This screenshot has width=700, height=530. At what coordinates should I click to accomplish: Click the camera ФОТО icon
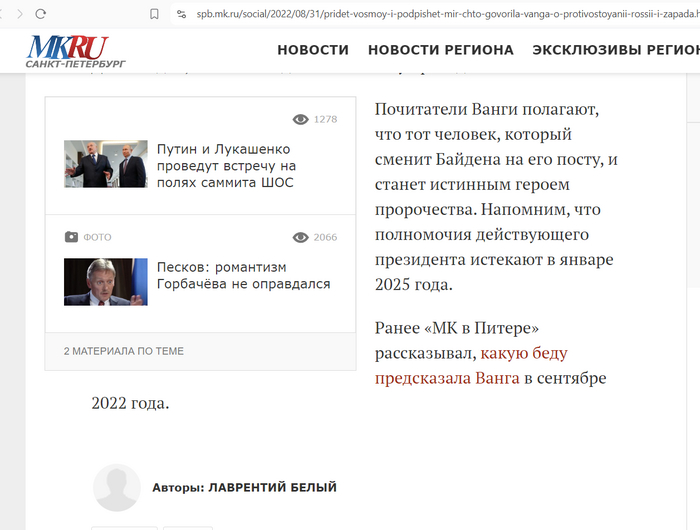(71, 237)
